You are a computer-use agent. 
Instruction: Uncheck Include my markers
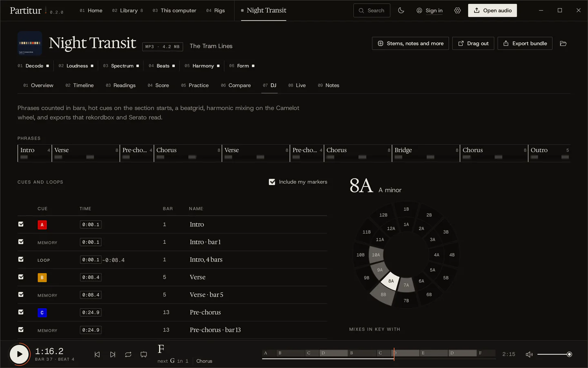coord(272,182)
